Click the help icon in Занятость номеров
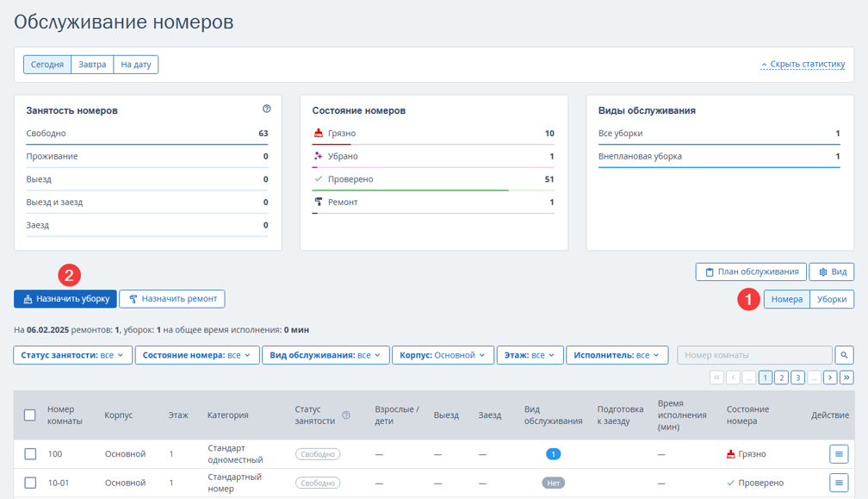868x499 pixels. tap(266, 109)
